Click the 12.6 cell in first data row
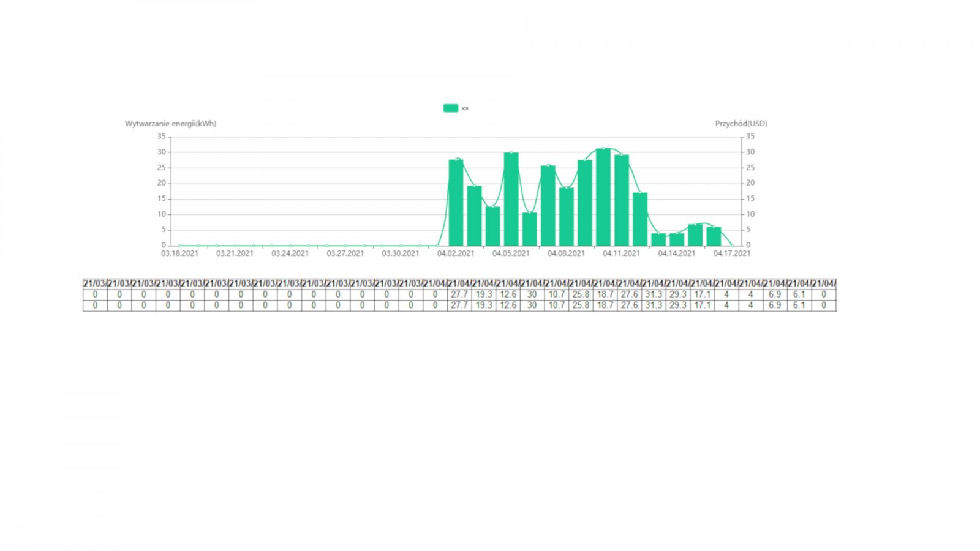This screenshot has width=980, height=551. coord(508,294)
